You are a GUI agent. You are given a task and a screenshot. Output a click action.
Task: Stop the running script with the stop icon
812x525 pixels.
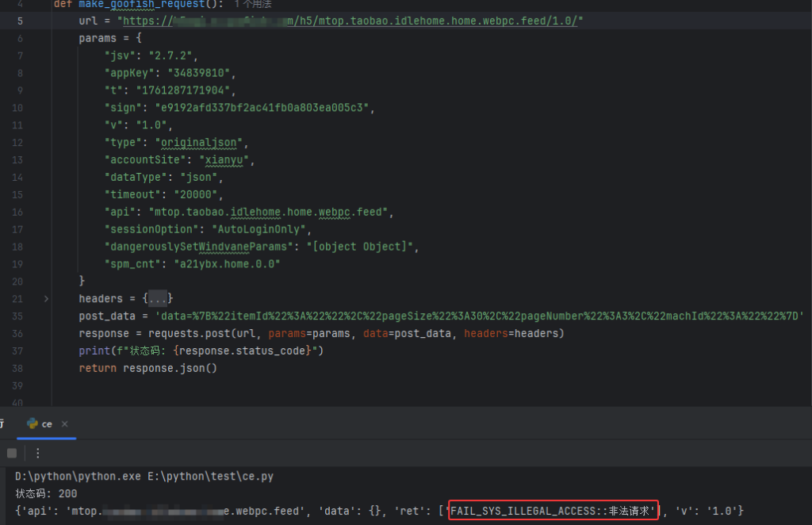pos(11,452)
